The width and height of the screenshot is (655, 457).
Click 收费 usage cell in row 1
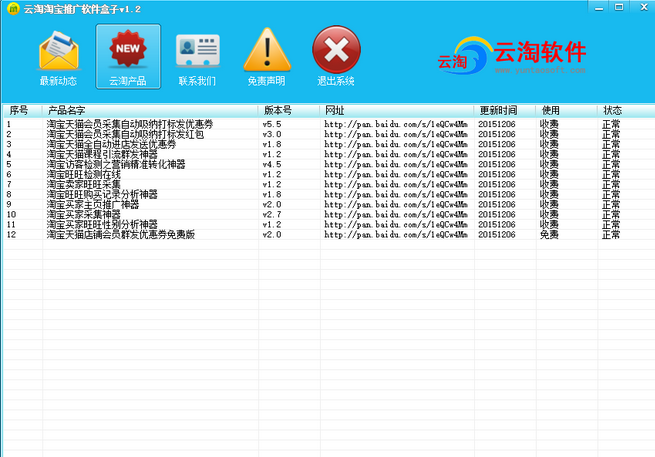[549, 124]
